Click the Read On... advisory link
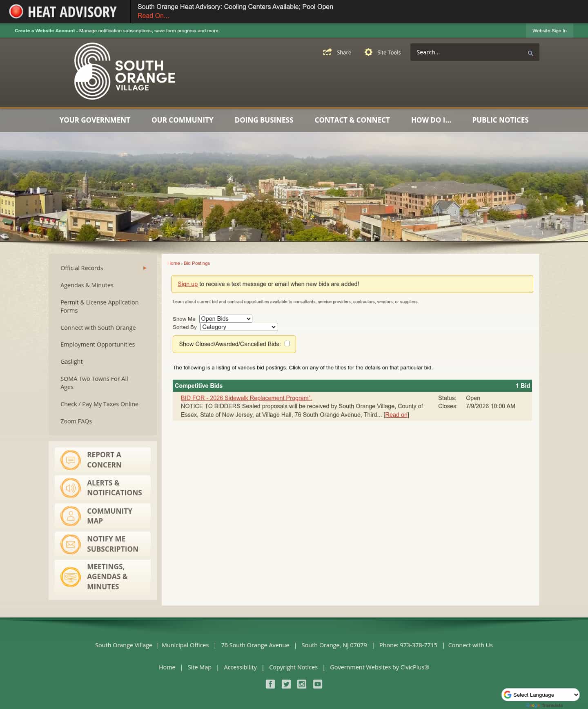Image resolution: width=588 pixels, height=709 pixels. tap(153, 16)
